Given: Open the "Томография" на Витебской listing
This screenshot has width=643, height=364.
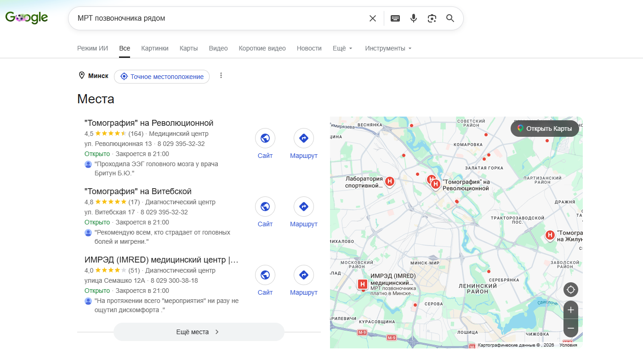Looking at the screenshot, I should pyautogui.click(x=138, y=191).
